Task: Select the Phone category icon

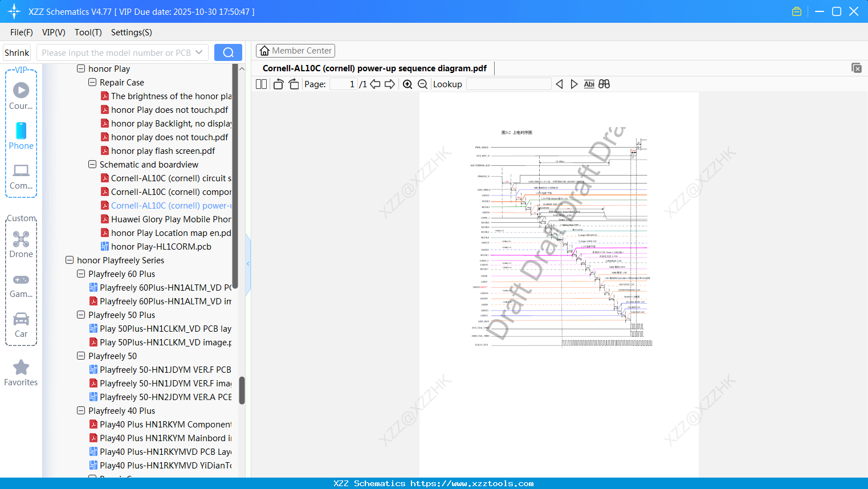Action: click(x=21, y=136)
